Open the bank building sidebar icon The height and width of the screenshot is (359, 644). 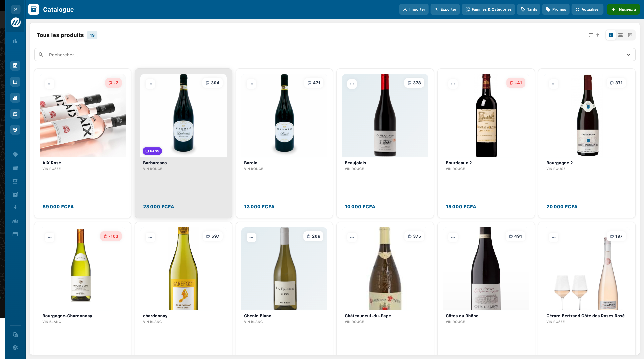pyautogui.click(x=15, y=181)
